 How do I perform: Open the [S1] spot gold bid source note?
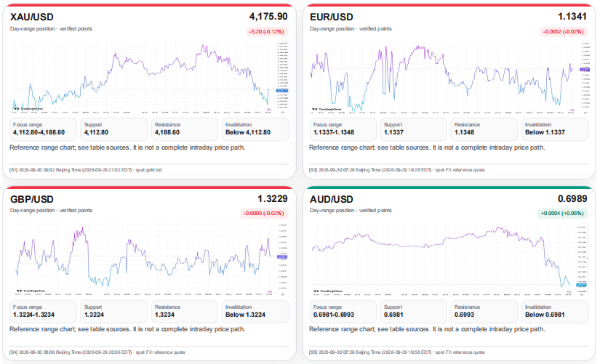pyautogui.click(x=86, y=170)
